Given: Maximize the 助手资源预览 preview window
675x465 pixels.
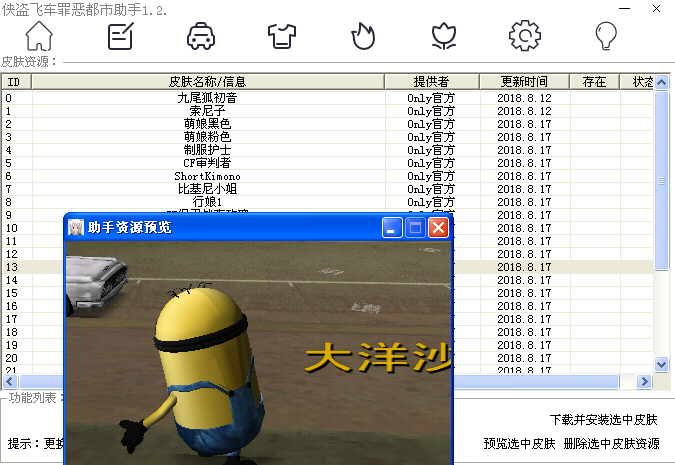Looking at the screenshot, I should pyautogui.click(x=415, y=228).
